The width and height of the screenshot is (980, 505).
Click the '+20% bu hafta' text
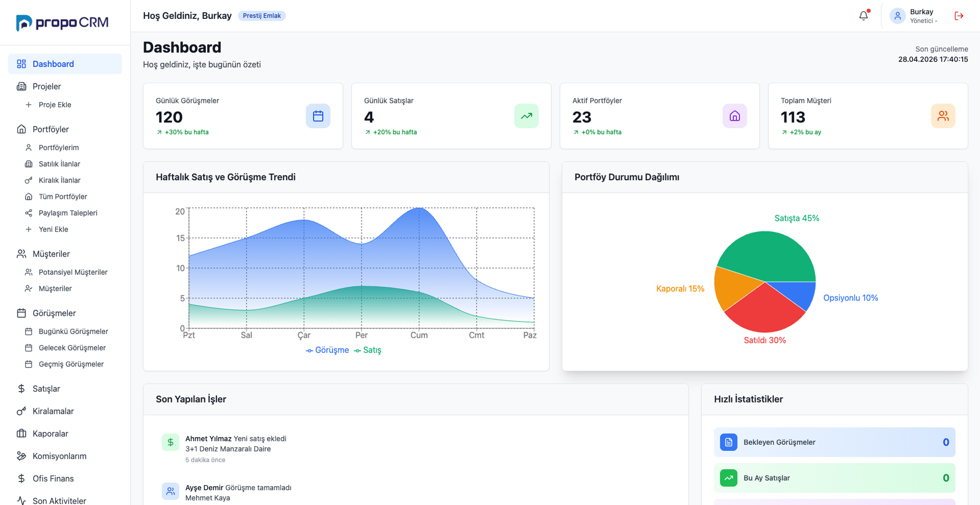[x=395, y=132]
